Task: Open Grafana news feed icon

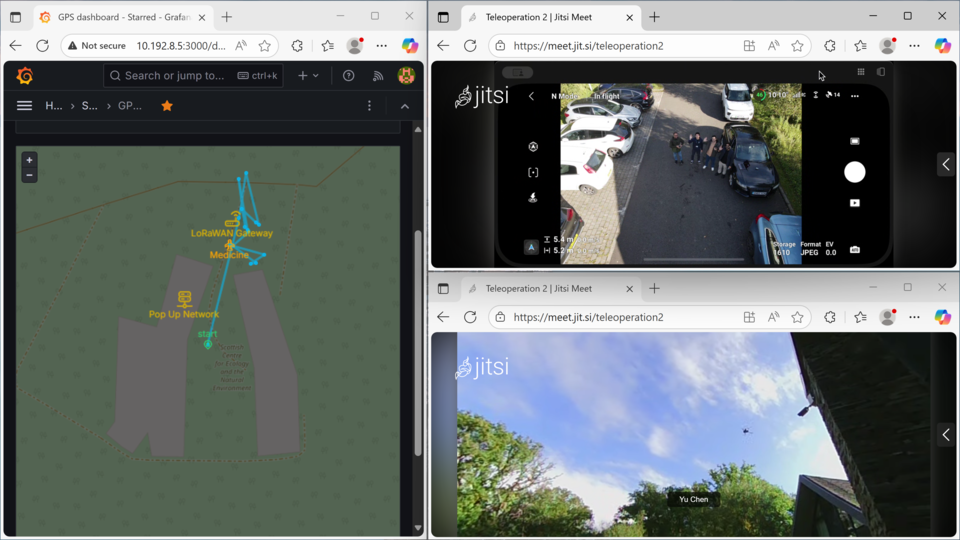Action: pos(377,76)
